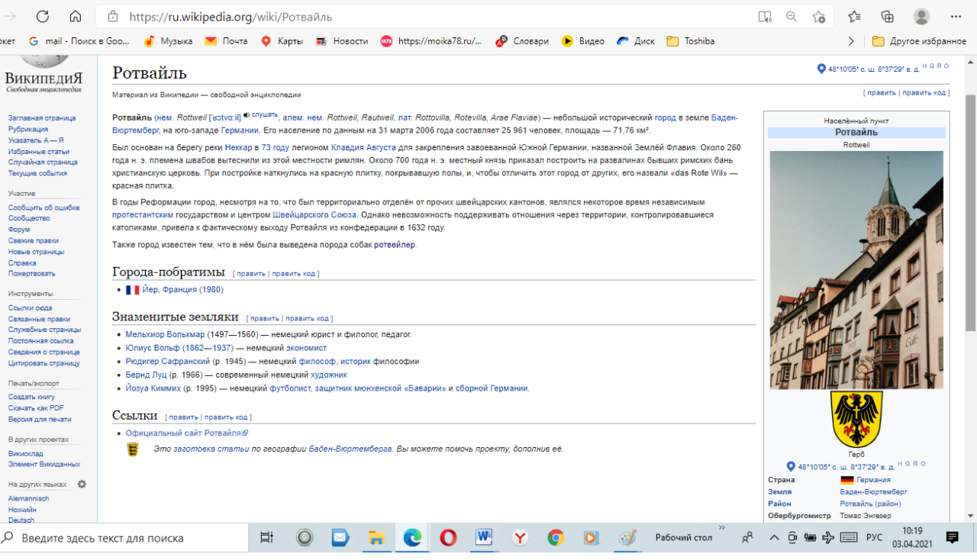977x560 pixels.
Task: Open the Новости bookmark
Action: click(x=342, y=41)
